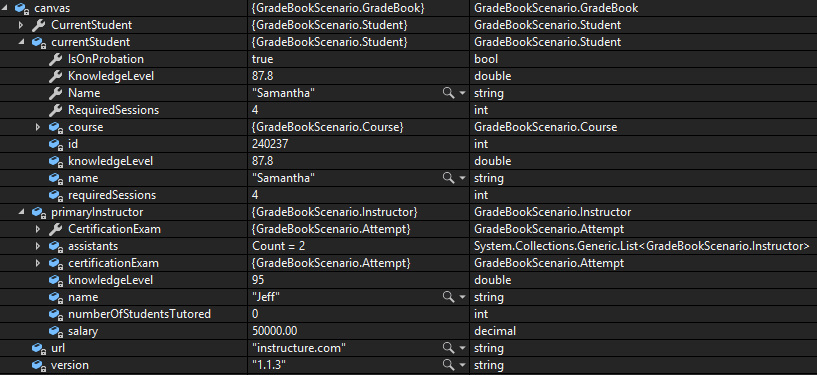Screen dimensions: 817x375
Task: Open text visualizer magnifier for Name property
Action: 448,93
